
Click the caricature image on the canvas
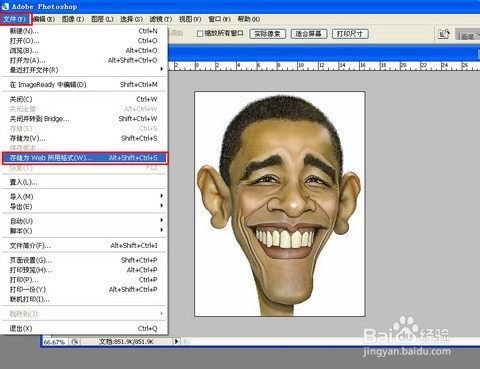coord(280,204)
